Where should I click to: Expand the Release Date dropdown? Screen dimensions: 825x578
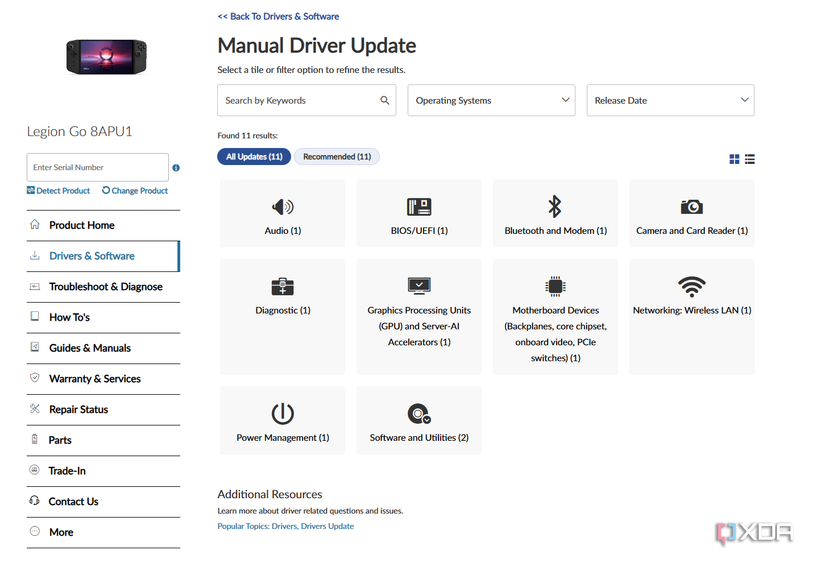(x=670, y=100)
